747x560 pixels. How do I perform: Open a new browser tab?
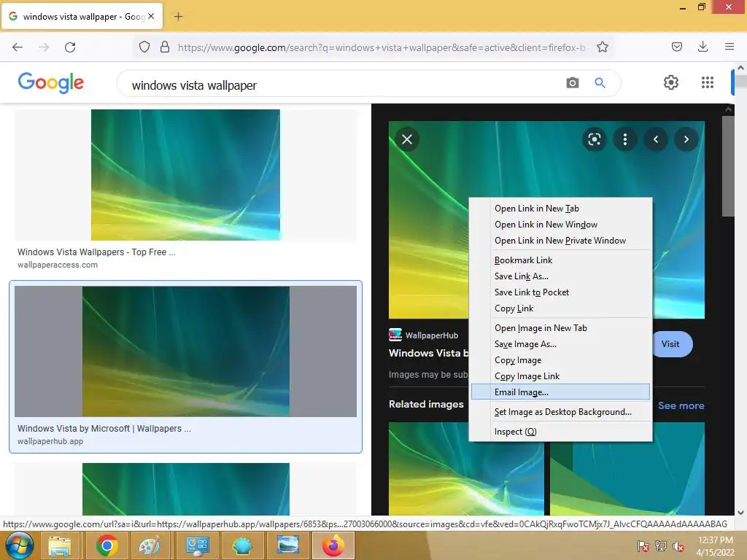(x=178, y=17)
